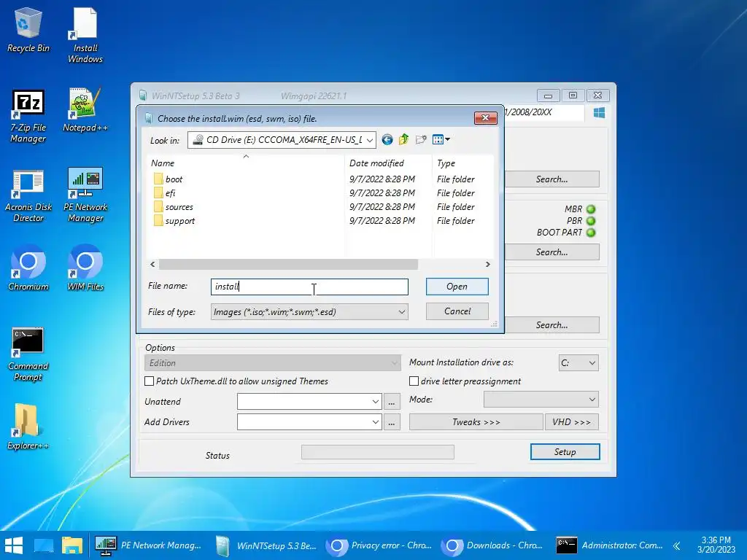Click the Windows logo icon in WinNTSetup
Viewport: 747px width, 560px height.
[599, 113]
